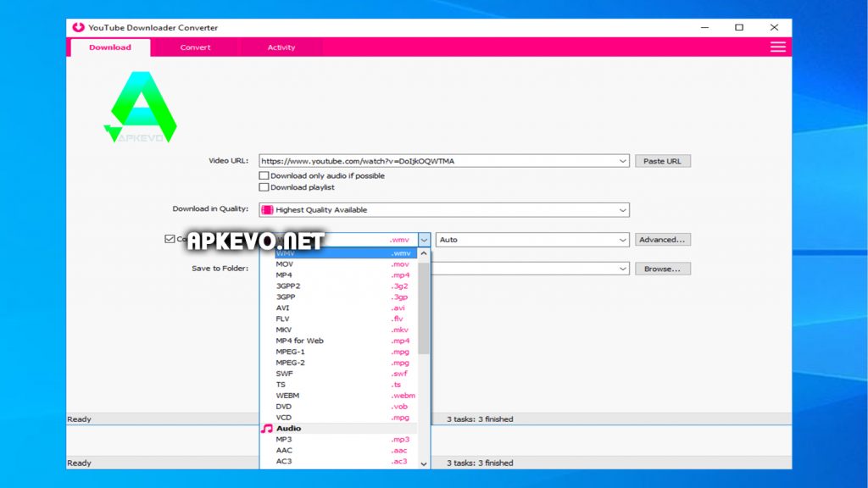Click the format list scrollbar thumb
The image size is (868, 488).
(x=424, y=308)
